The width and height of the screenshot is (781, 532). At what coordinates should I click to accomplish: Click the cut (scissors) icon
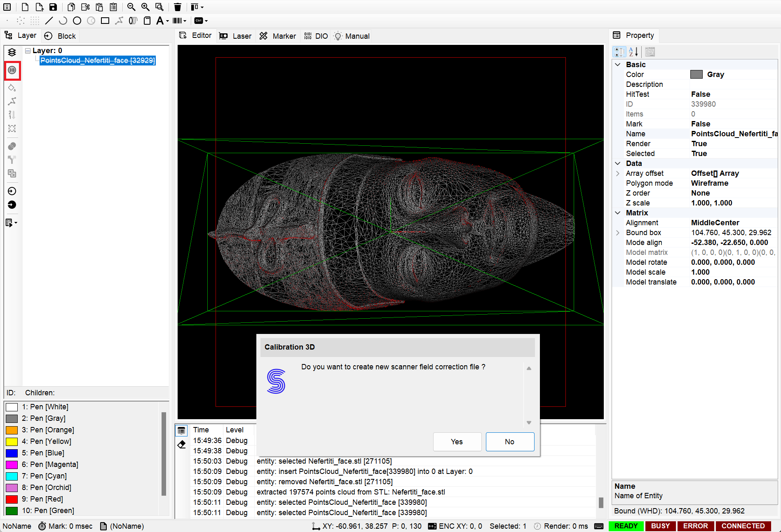point(85,7)
